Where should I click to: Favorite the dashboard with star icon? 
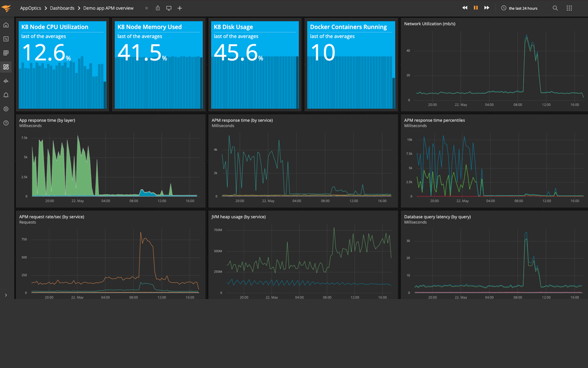[146, 8]
